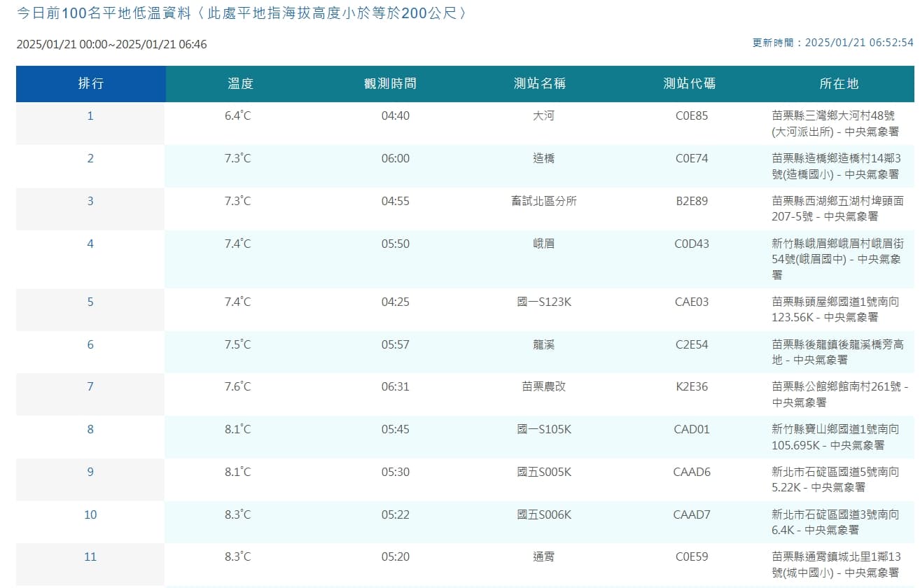Click station name 造橋

(543, 158)
